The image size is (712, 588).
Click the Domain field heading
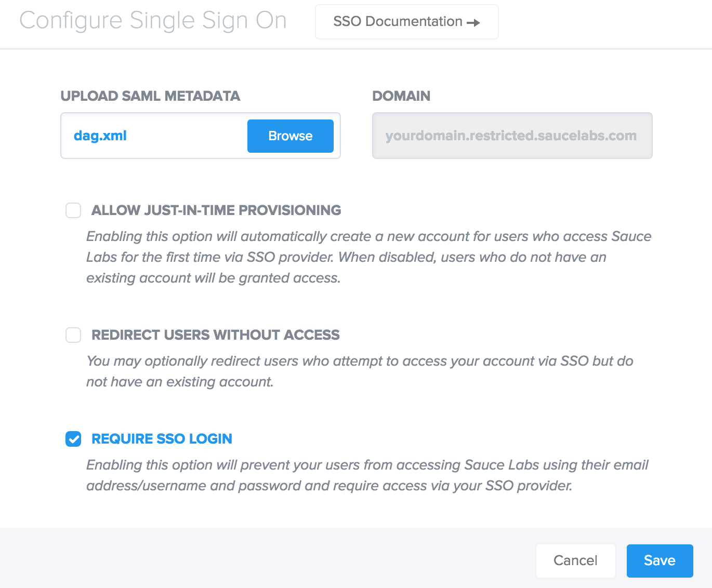point(401,96)
